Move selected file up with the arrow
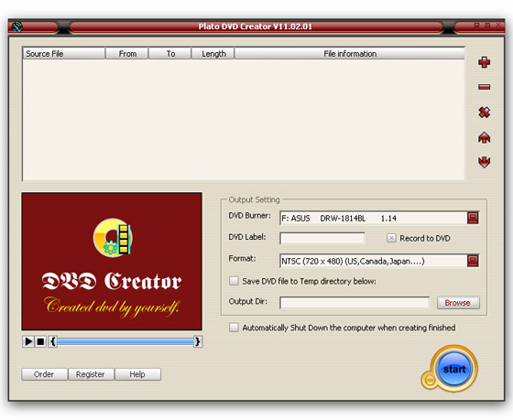 (x=484, y=137)
